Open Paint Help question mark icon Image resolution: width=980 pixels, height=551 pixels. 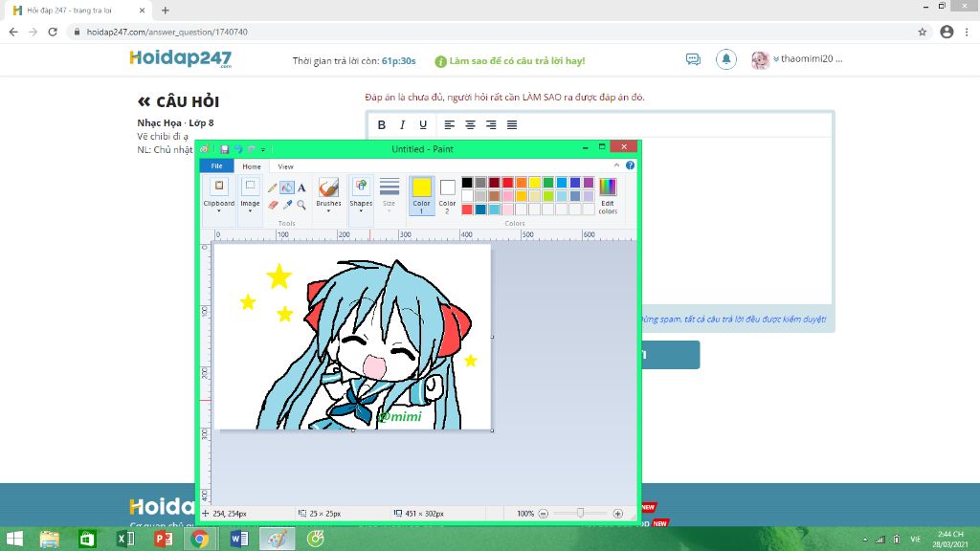[630, 165]
